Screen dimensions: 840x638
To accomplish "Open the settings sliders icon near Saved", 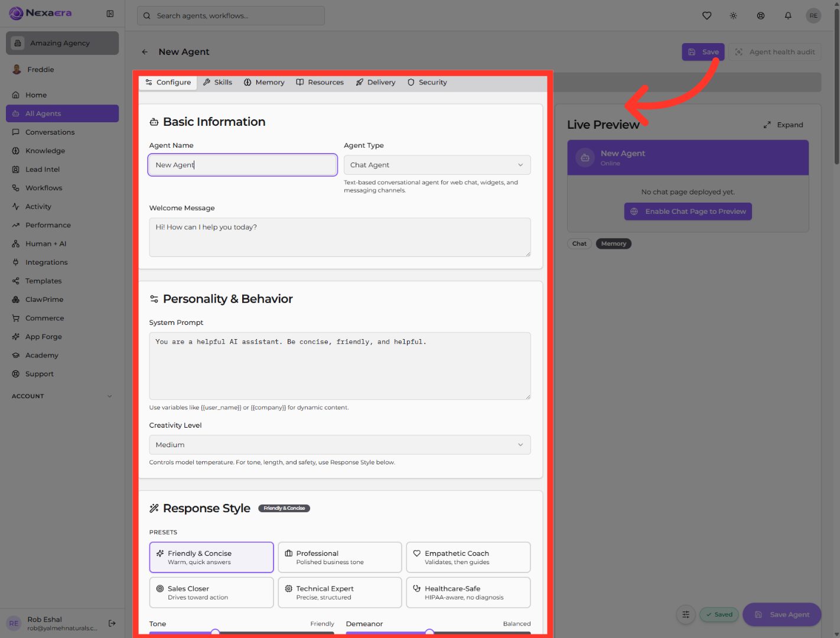I will pyautogui.click(x=686, y=614).
